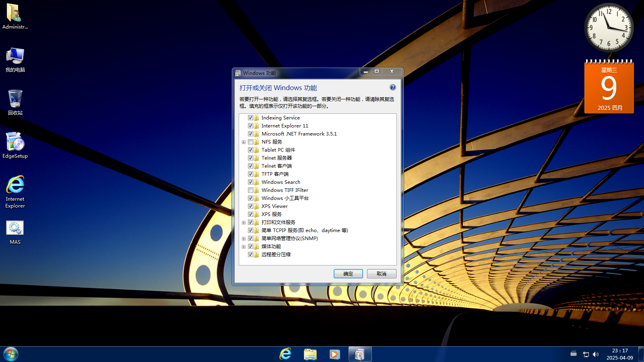Select the EdgeSetup desktop icon

(x=15, y=145)
